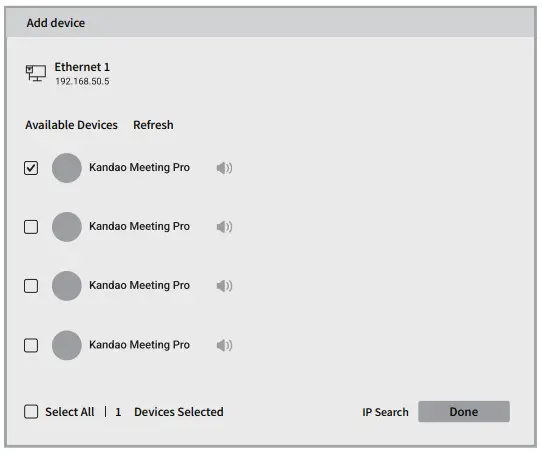
Task: Open IP Search
Action: (x=385, y=412)
